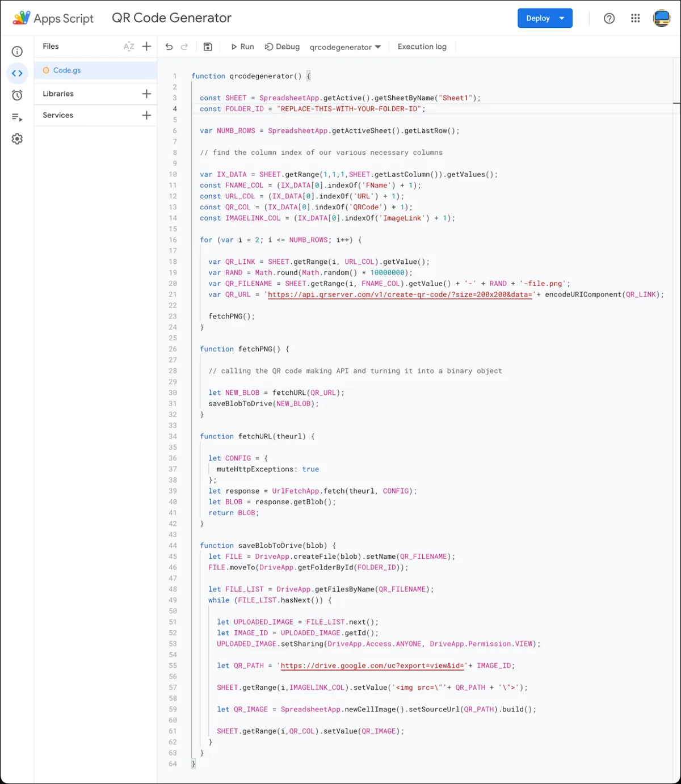Image resolution: width=681 pixels, height=784 pixels.
Task: Click line number 16 in the gutter
Action: coord(173,240)
